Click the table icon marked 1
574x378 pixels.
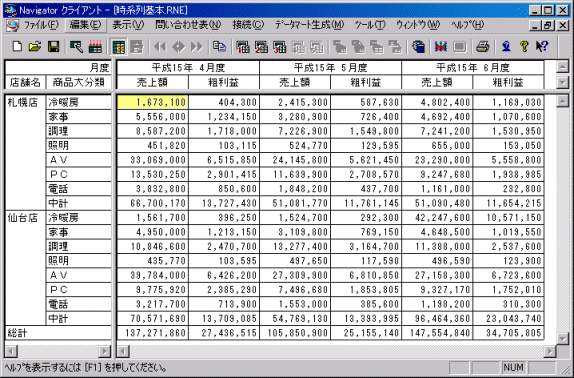[243, 47]
